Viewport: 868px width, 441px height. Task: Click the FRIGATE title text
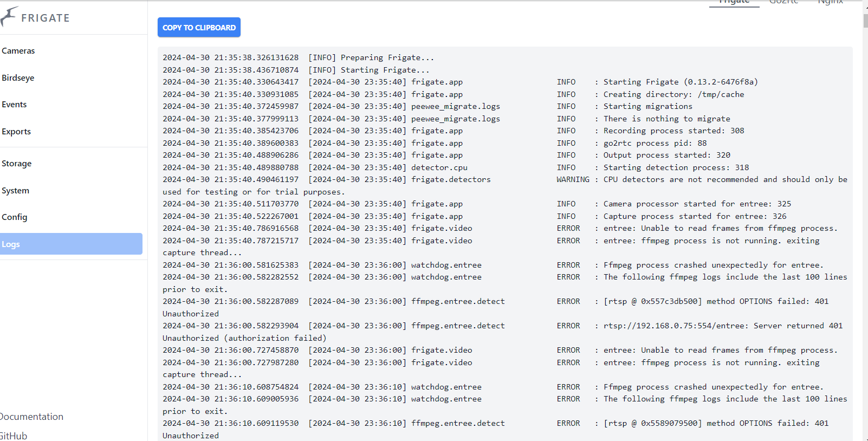[x=46, y=18]
